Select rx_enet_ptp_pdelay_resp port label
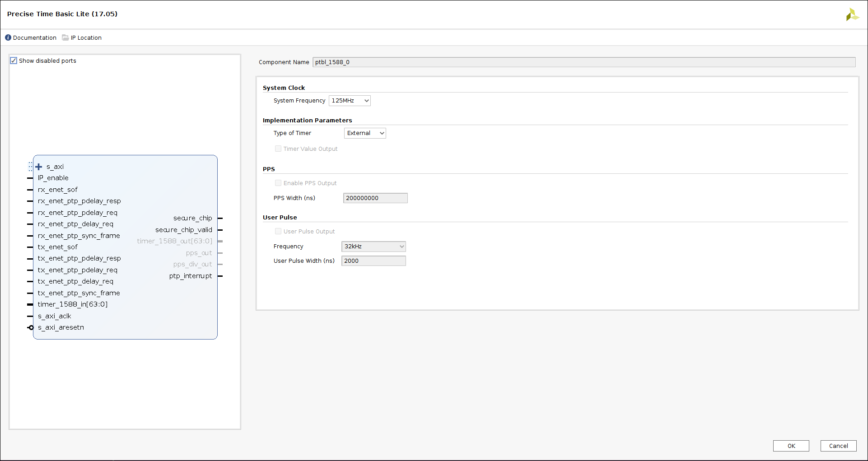This screenshot has width=868, height=461. pyautogui.click(x=79, y=201)
